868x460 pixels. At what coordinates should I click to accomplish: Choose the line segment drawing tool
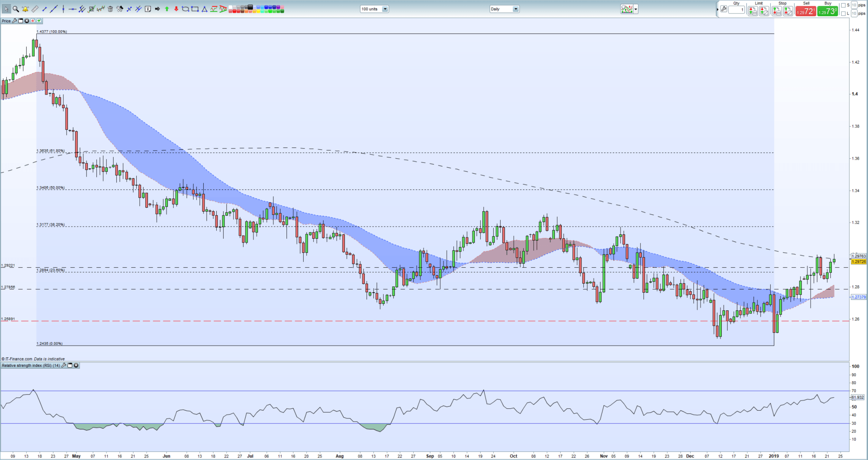(x=44, y=9)
